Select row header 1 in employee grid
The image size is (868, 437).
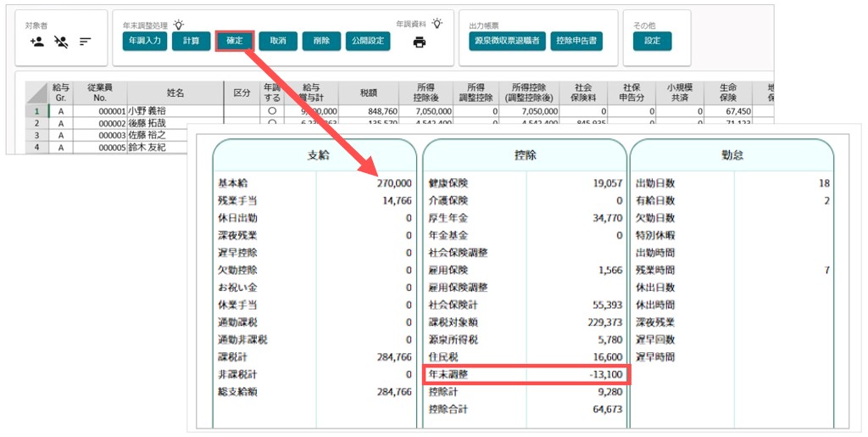point(37,111)
